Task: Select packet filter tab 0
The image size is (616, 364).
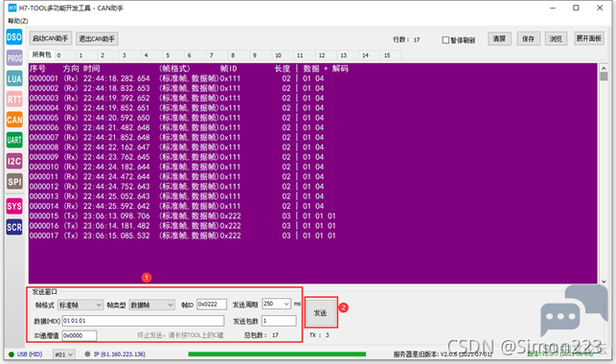Action: (65, 56)
